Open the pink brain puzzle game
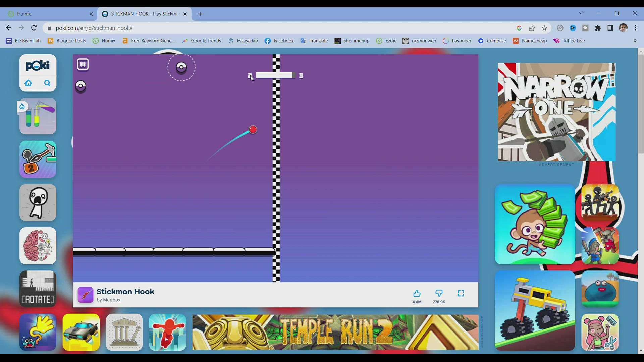 (38, 246)
